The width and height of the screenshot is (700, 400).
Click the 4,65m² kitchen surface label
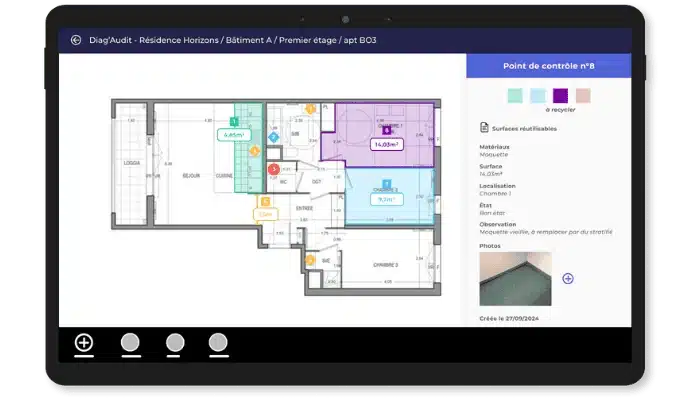tap(233, 135)
